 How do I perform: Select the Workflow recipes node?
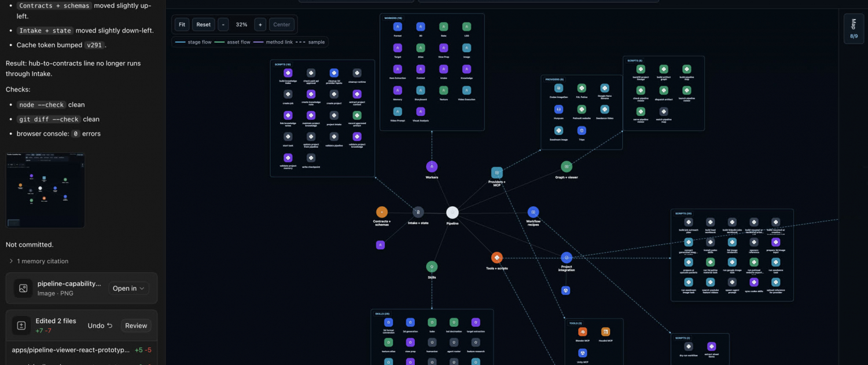tap(533, 212)
